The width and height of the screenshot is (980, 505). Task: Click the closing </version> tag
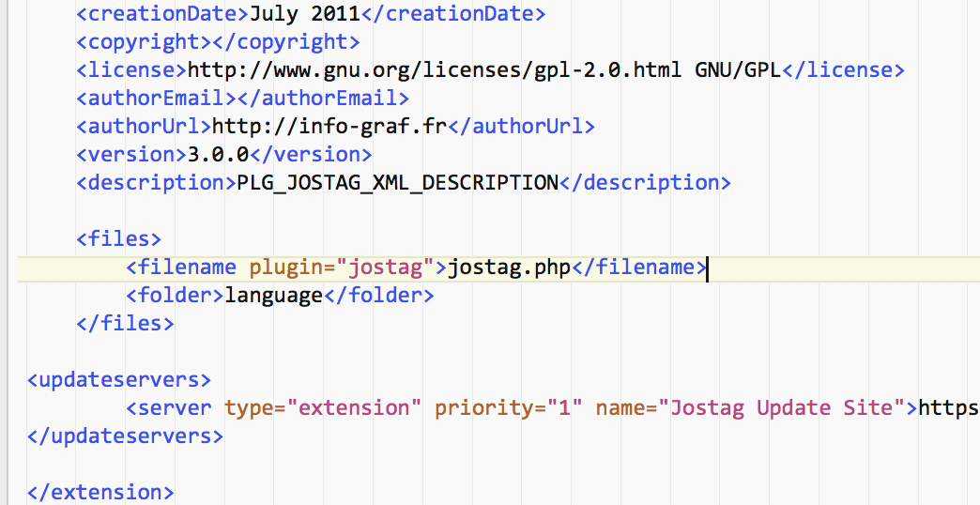coord(311,154)
